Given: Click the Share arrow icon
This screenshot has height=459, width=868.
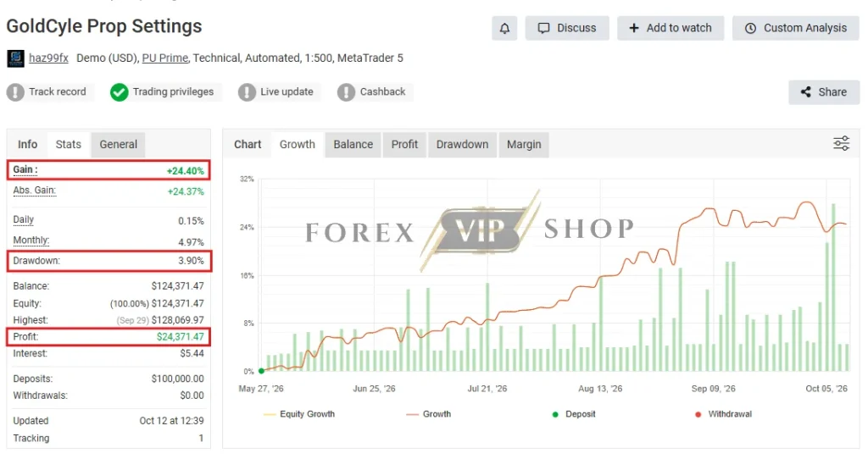Looking at the screenshot, I should point(806,92).
